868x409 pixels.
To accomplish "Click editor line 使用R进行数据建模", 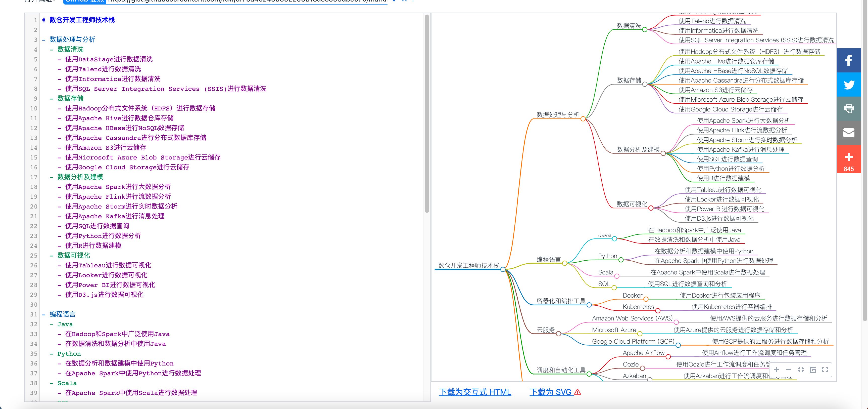I will (93, 246).
